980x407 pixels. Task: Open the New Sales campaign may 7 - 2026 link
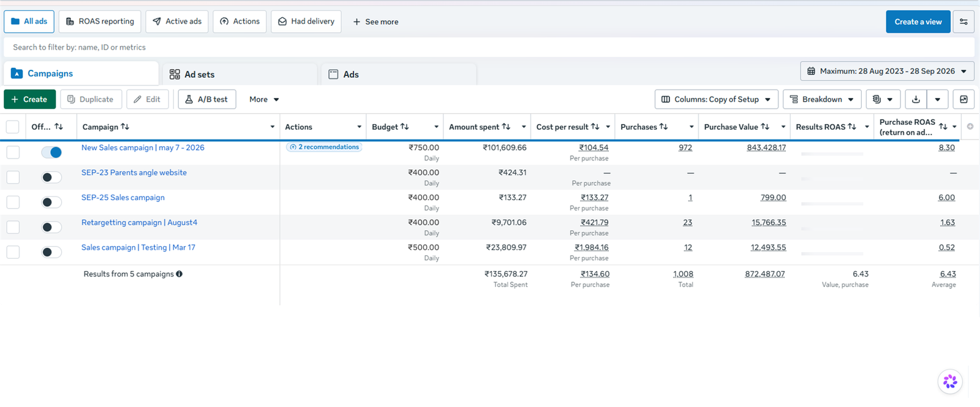(x=143, y=147)
